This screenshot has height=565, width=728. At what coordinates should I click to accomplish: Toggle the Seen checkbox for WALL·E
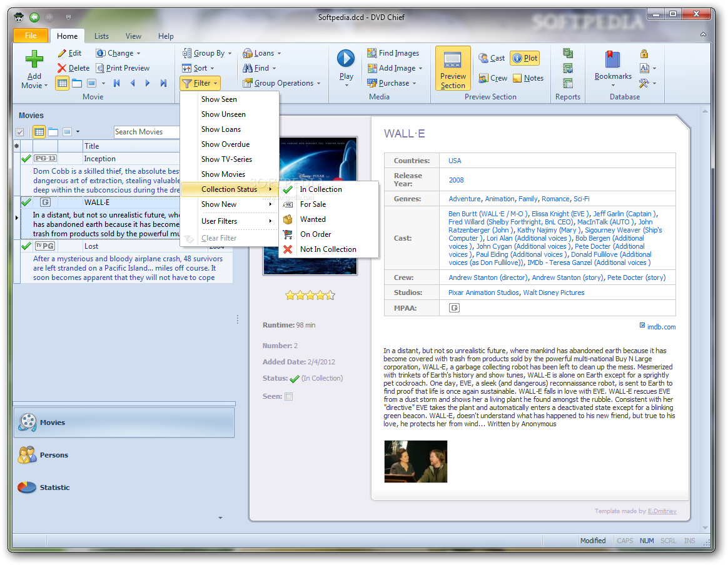coord(289,397)
